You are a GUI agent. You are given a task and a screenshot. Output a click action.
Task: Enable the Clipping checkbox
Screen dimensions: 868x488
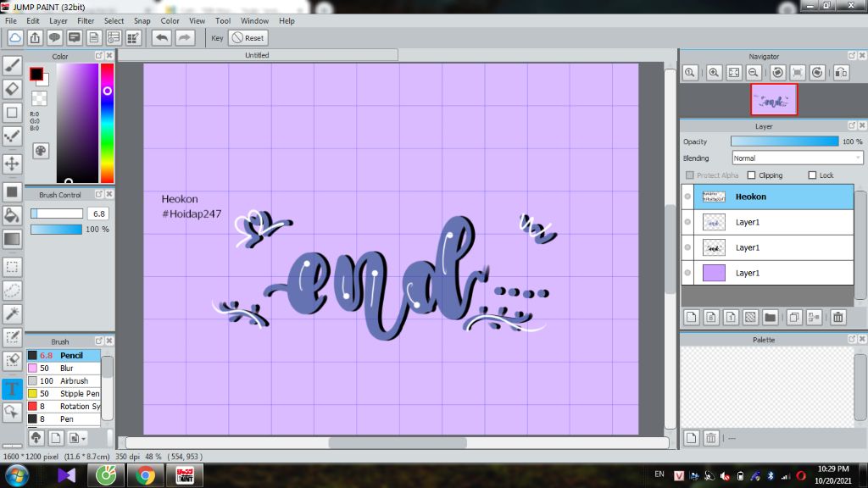751,175
